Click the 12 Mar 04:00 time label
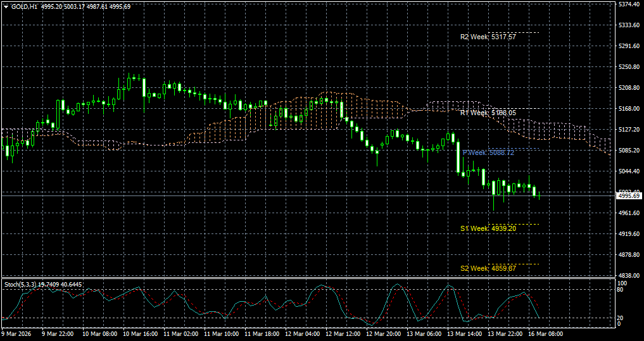Image resolution: width=644 pixels, height=341 pixels. click(x=303, y=334)
